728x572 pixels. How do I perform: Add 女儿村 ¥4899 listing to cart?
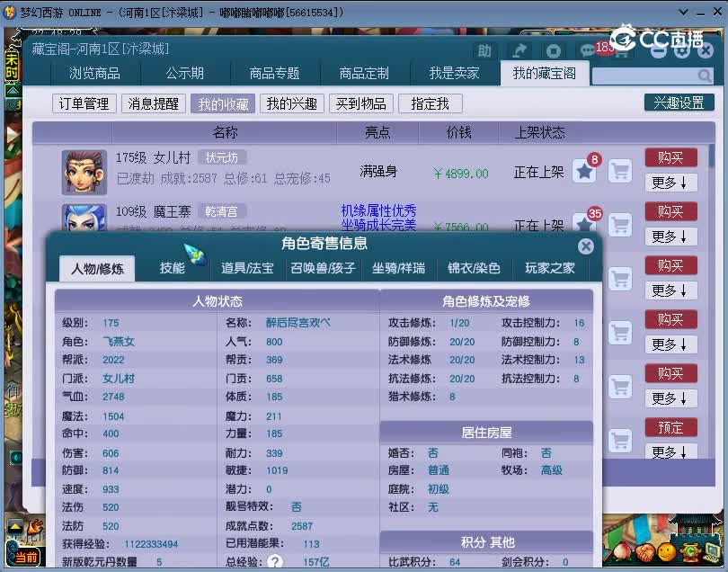pos(620,172)
